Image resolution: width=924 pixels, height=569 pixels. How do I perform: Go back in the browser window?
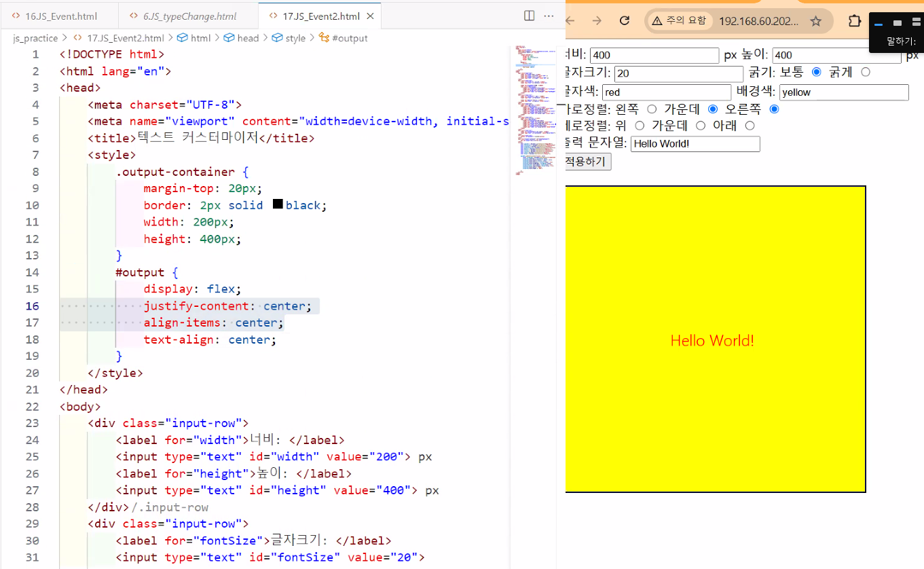pos(570,21)
